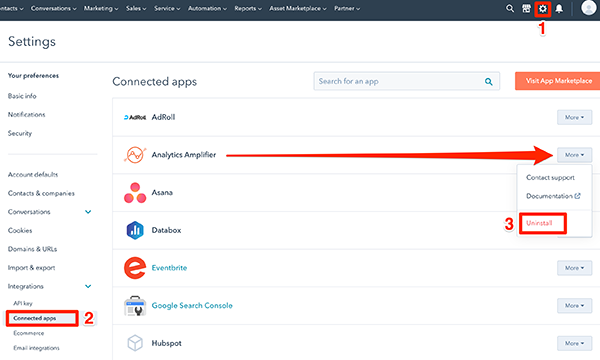Expand the Conversations sidebar chevron
600x360 pixels.
click(x=88, y=212)
